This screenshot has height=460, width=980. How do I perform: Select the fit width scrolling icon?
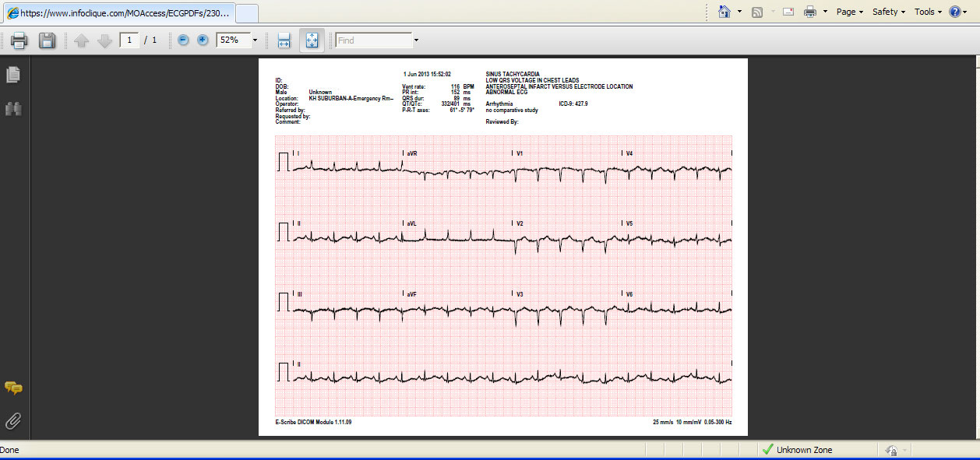coord(284,40)
